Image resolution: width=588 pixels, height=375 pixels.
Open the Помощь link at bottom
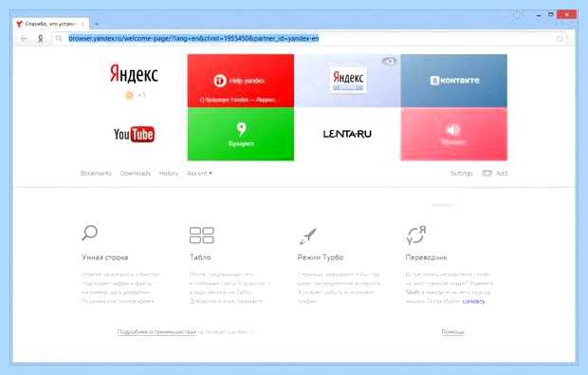(x=452, y=332)
